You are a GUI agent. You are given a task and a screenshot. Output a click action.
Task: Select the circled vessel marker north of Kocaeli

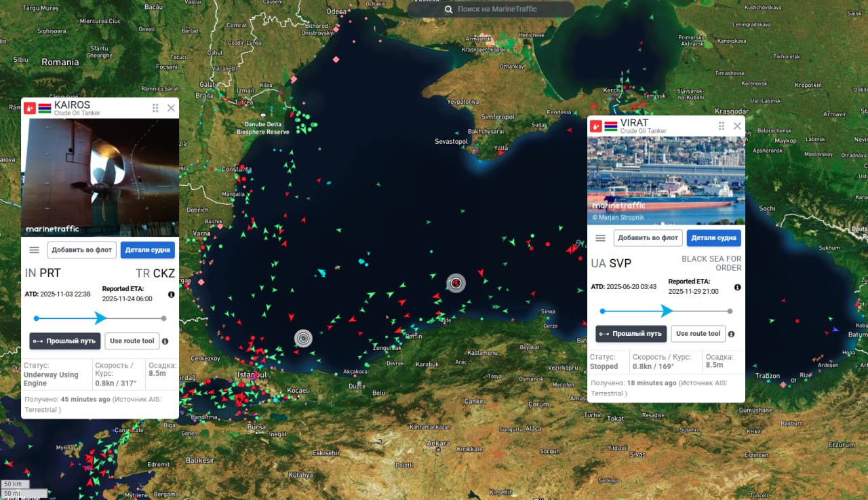pos(303,338)
